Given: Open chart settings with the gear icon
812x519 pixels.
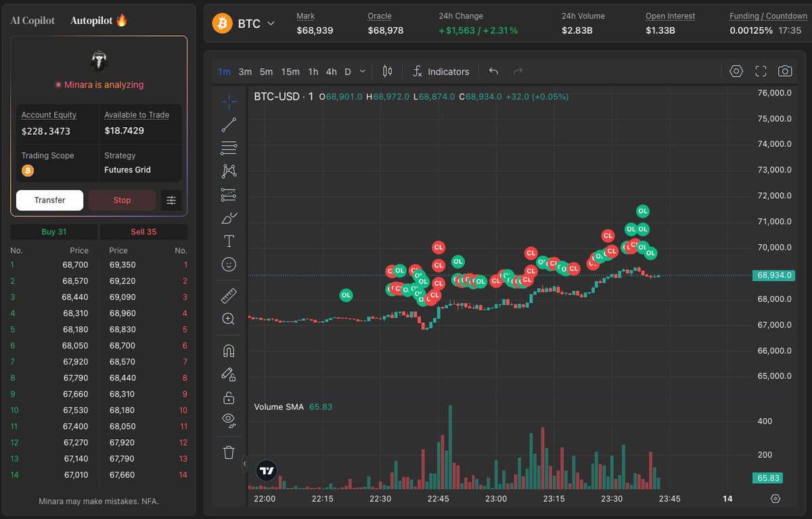Looking at the screenshot, I should tap(736, 70).
